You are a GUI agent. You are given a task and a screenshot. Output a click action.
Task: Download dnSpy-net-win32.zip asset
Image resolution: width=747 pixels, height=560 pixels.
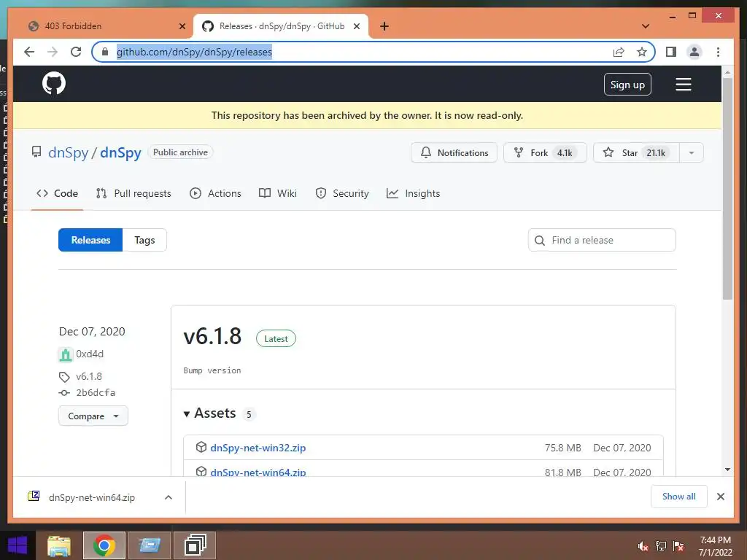point(258,448)
